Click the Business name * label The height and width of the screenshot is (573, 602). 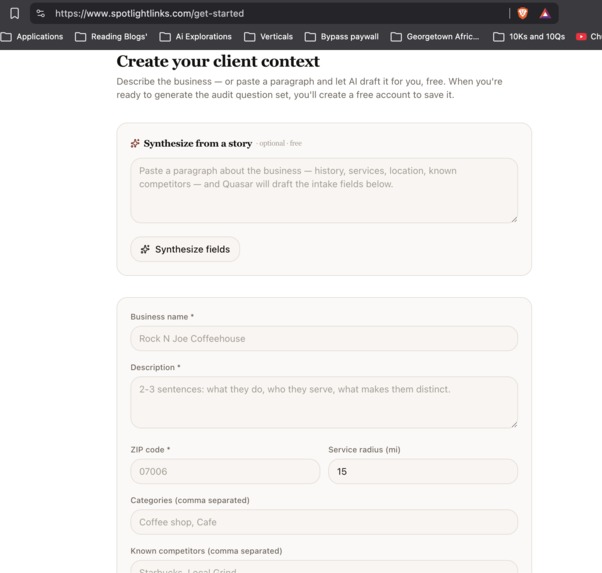coord(162,317)
